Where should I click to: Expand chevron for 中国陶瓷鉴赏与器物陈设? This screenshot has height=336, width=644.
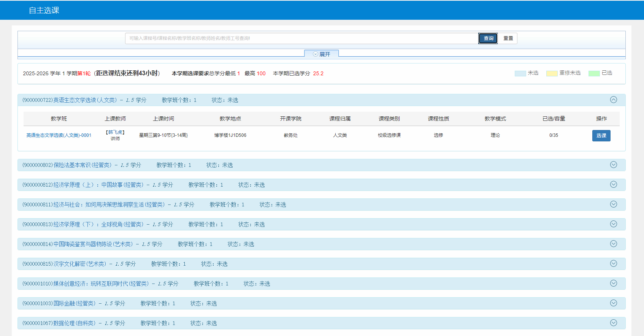613,244
